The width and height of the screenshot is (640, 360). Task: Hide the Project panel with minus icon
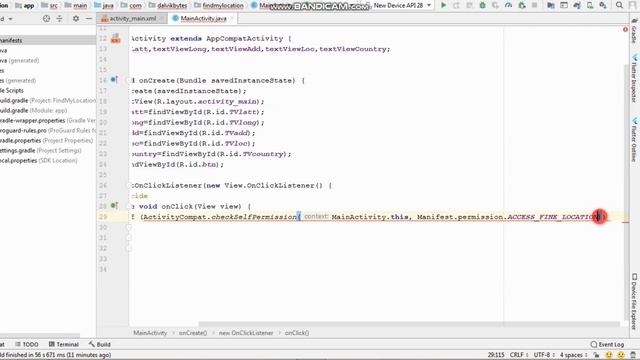(x=89, y=19)
